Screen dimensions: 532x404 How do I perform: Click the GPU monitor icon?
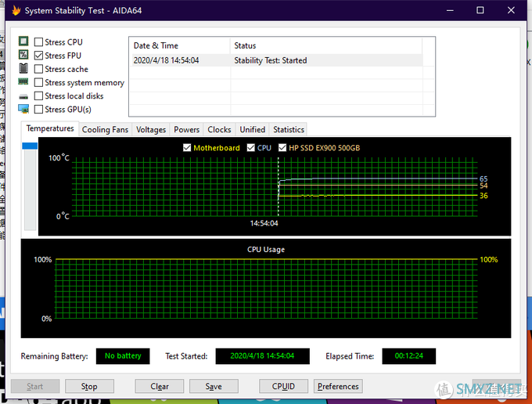click(x=23, y=109)
